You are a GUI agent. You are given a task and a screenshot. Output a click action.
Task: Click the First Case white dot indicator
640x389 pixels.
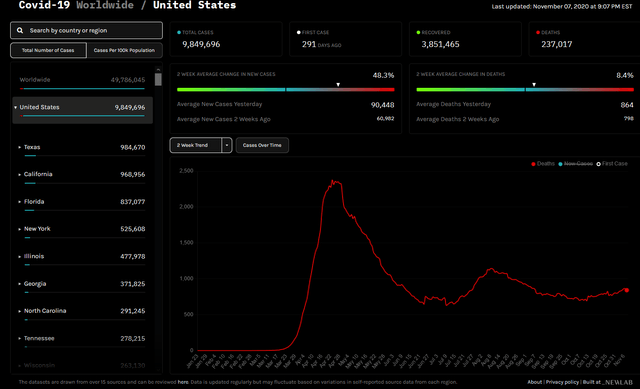(298, 32)
